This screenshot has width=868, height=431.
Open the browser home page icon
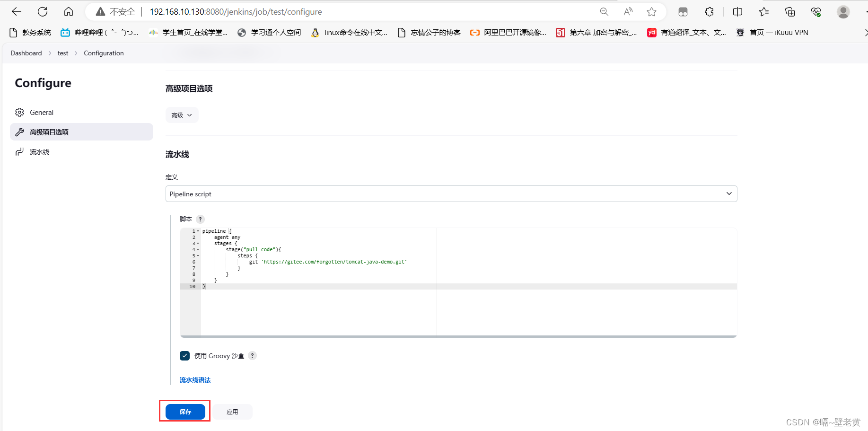click(x=69, y=12)
